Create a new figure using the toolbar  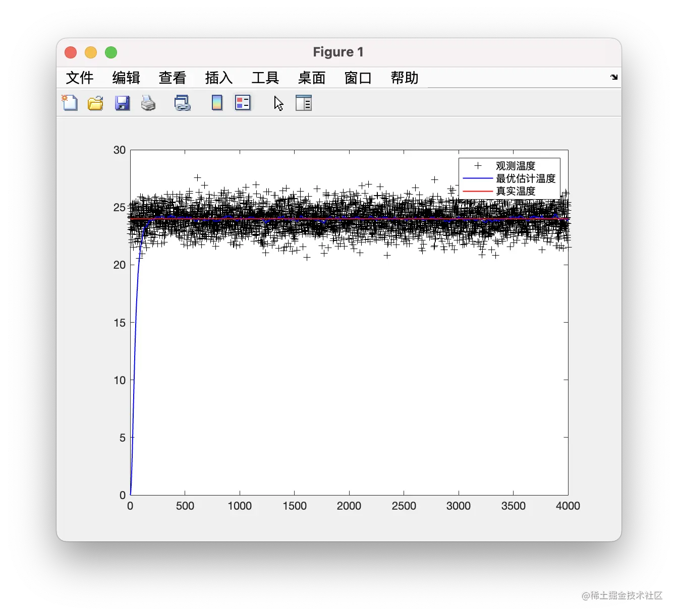coord(70,103)
